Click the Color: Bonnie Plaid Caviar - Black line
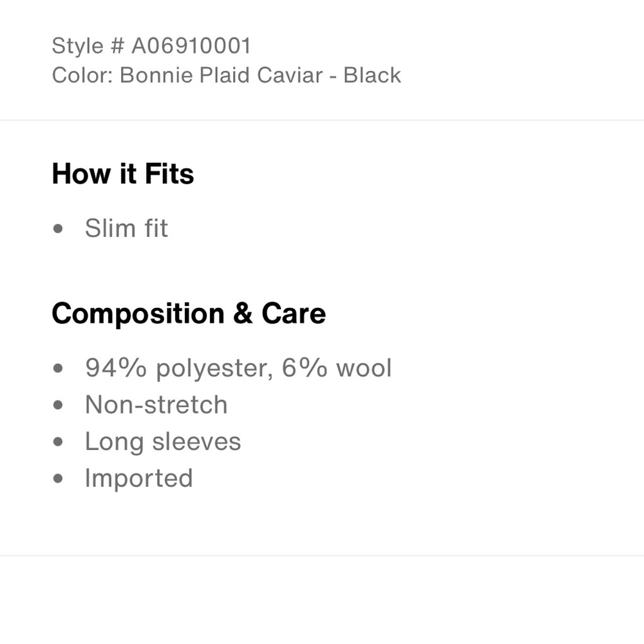 (226, 75)
